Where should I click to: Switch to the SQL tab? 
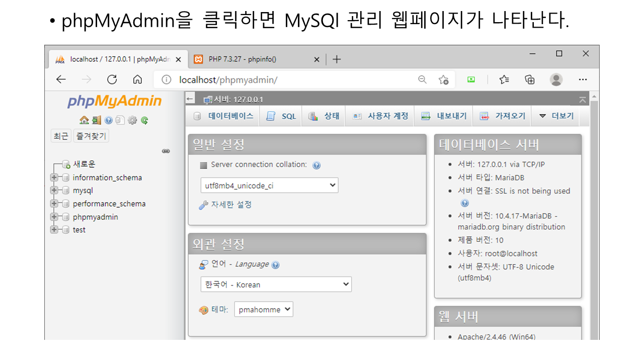[282, 116]
